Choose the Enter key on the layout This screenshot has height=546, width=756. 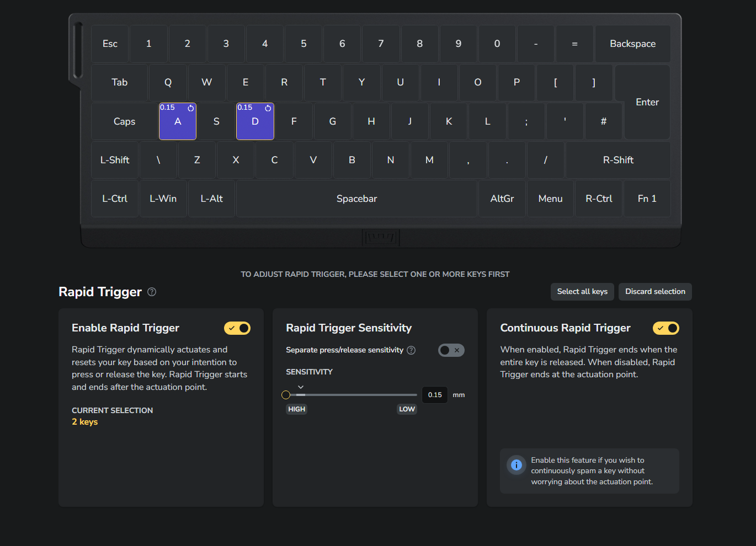(x=647, y=102)
